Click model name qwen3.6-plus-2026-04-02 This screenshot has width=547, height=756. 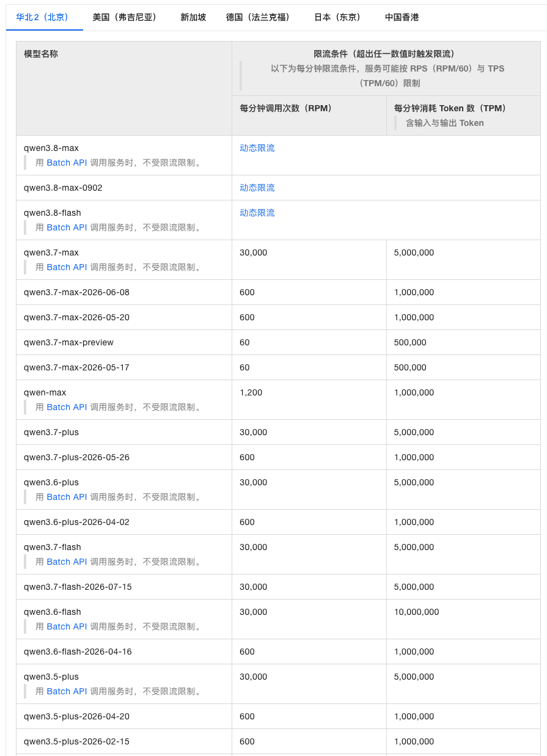[76, 522]
